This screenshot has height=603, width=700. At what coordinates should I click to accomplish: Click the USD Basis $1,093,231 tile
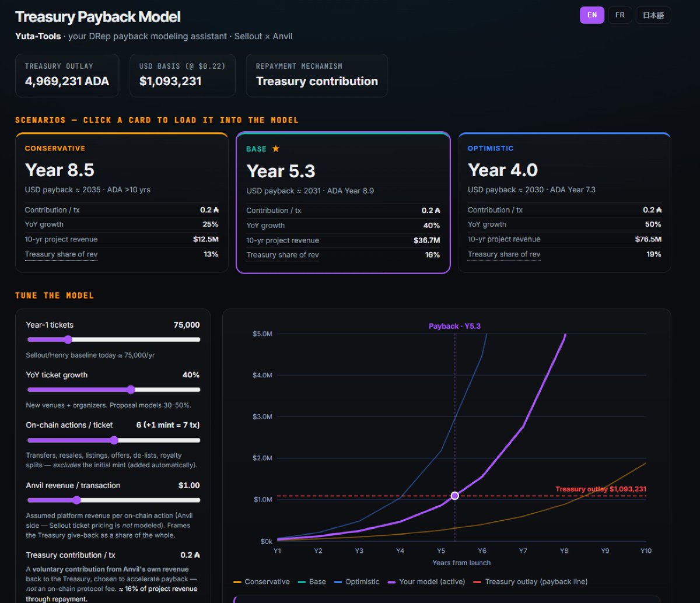point(183,75)
